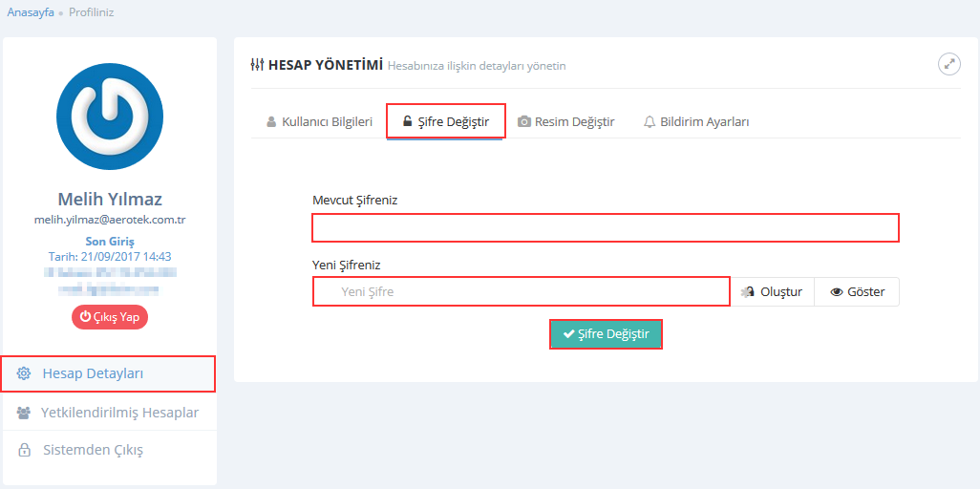The image size is (980, 489).
Task: Switch to the Şifre Değiştir tab
Action: [x=446, y=122]
